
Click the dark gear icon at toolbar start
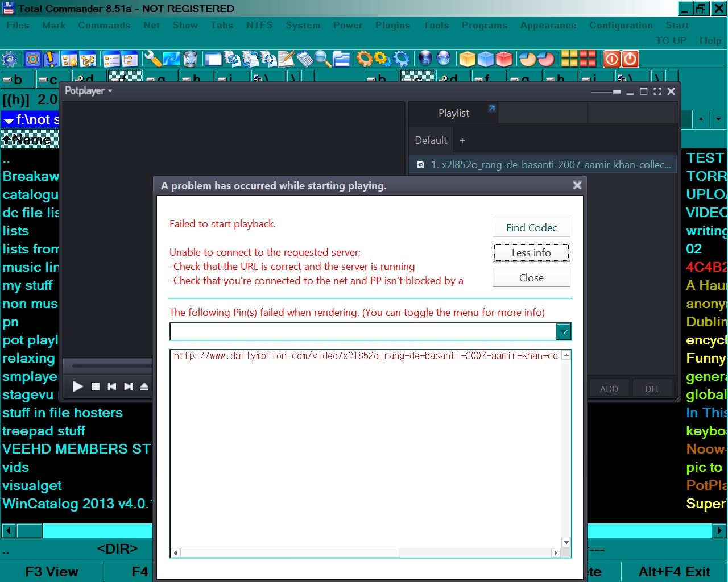click(x=10, y=59)
